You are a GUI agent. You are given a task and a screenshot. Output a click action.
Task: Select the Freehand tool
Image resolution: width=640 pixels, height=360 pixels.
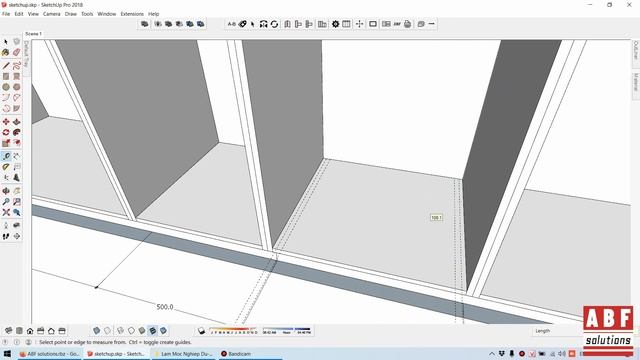pos(16,66)
